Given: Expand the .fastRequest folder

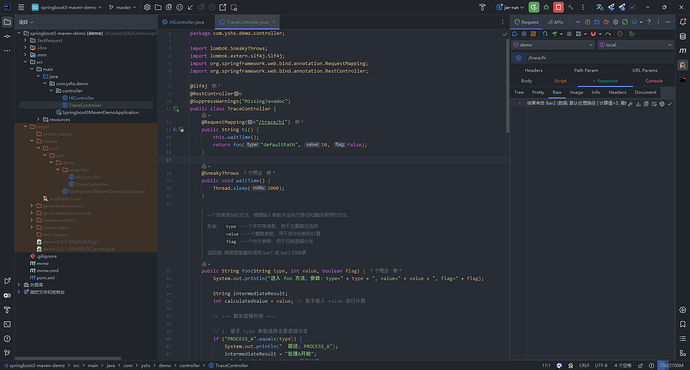Looking at the screenshot, I should pos(26,40).
